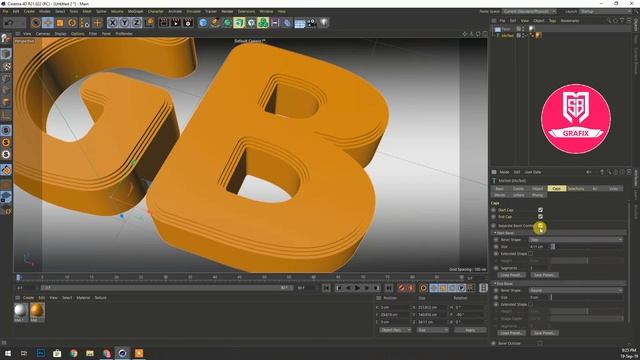Open the Size mode dropdown in Coordinates
Screen dimensions: 640x360
[433, 330]
